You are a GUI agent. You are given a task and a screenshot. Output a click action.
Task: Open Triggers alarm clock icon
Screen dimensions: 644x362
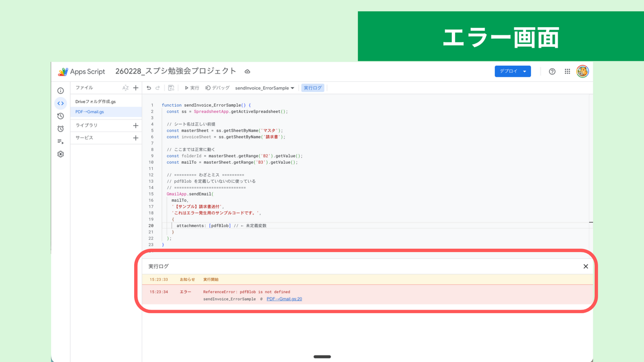pyautogui.click(x=60, y=129)
